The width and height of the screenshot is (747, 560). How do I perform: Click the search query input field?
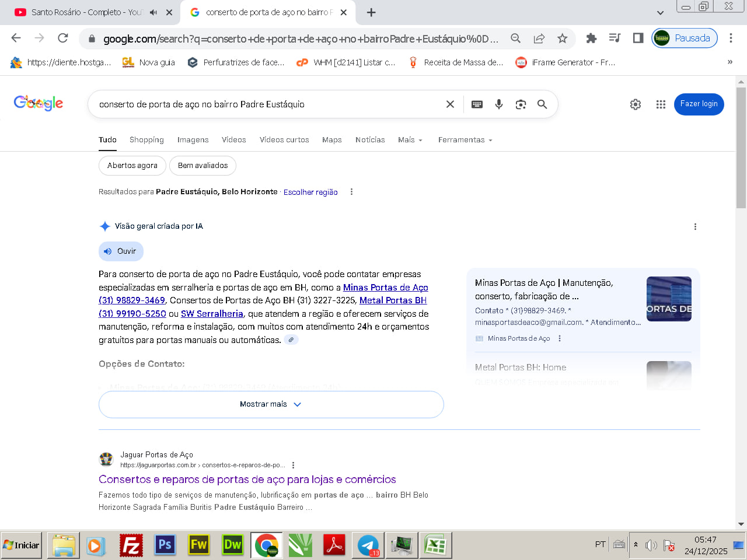pos(263,104)
